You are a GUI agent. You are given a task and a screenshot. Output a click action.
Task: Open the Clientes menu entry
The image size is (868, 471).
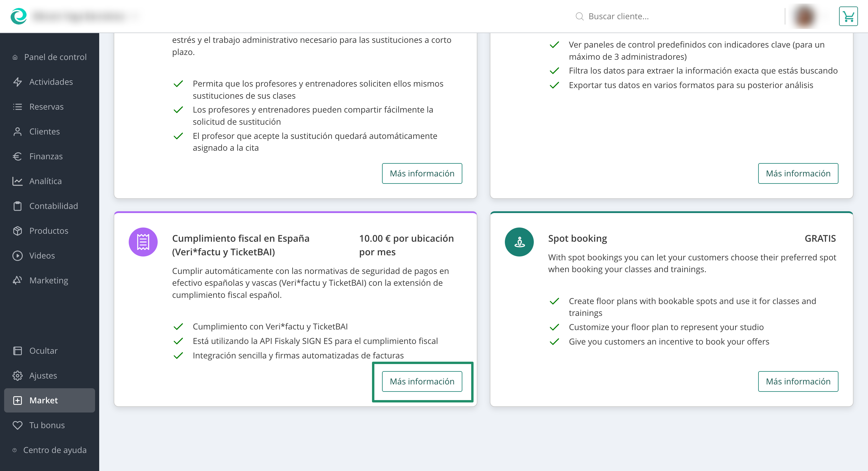click(45, 131)
